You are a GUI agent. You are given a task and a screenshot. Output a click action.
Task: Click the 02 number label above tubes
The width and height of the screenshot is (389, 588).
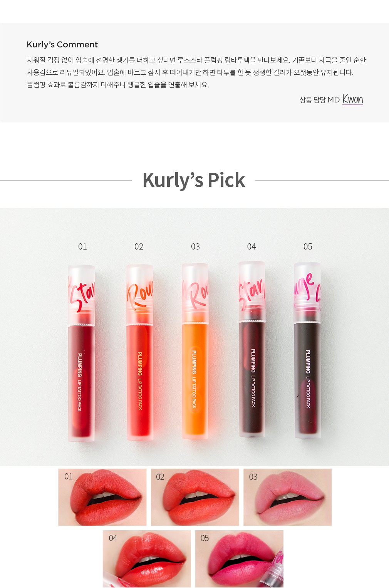[x=139, y=246]
